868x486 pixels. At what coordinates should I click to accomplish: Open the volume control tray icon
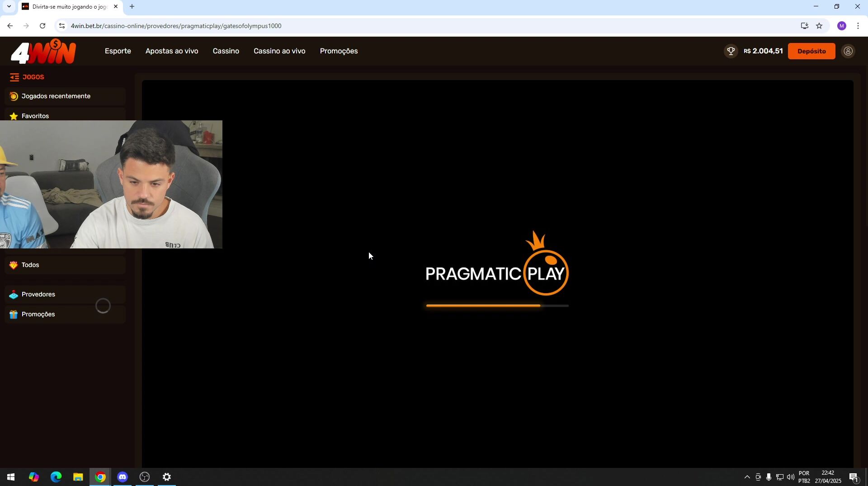pyautogui.click(x=791, y=477)
